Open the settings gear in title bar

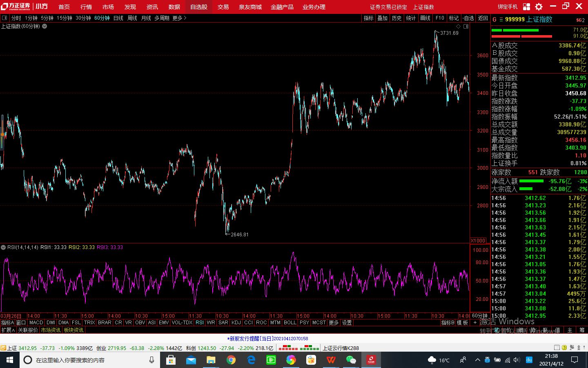(x=539, y=7)
